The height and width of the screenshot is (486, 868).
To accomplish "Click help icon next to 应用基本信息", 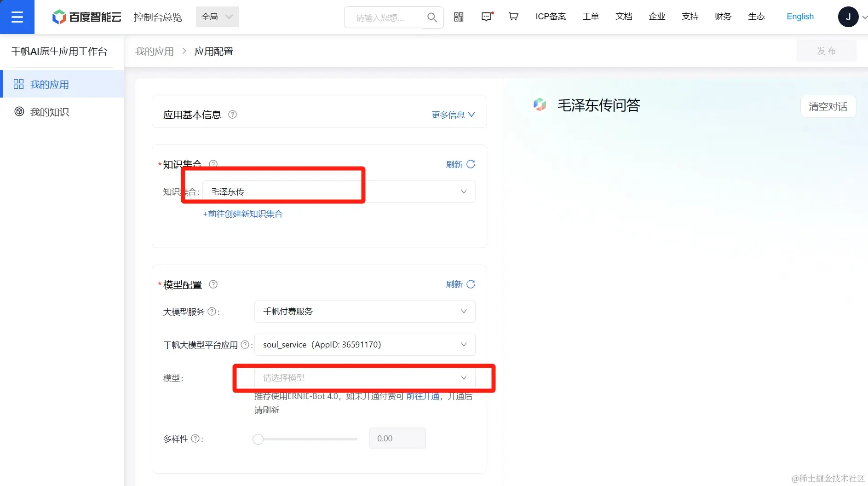I will point(233,115).
